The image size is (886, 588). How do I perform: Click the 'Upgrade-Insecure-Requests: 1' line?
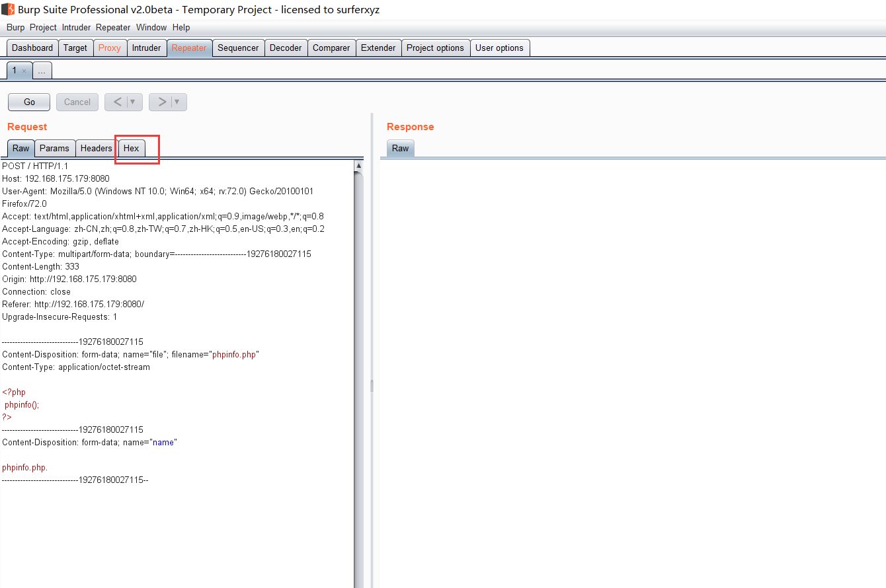(x=60, y=317)
